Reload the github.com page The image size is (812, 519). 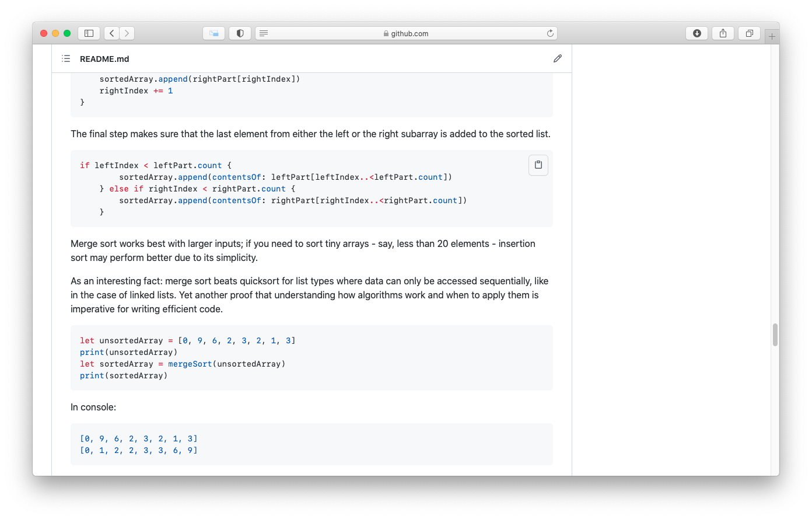tap(550, 33)
